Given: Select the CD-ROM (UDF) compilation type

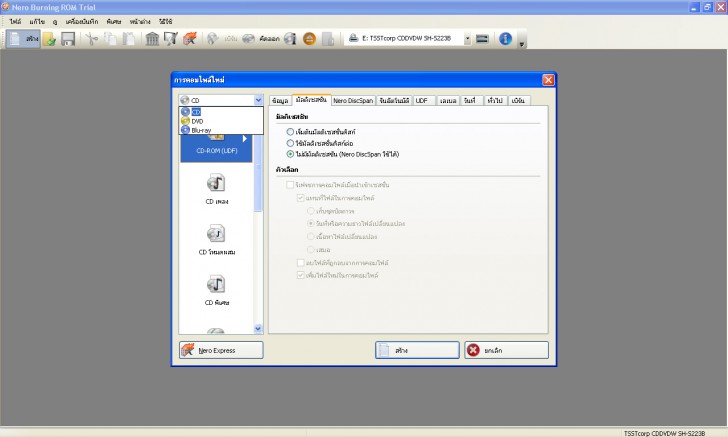Looking at the screenshot, I should coord(216,148).
